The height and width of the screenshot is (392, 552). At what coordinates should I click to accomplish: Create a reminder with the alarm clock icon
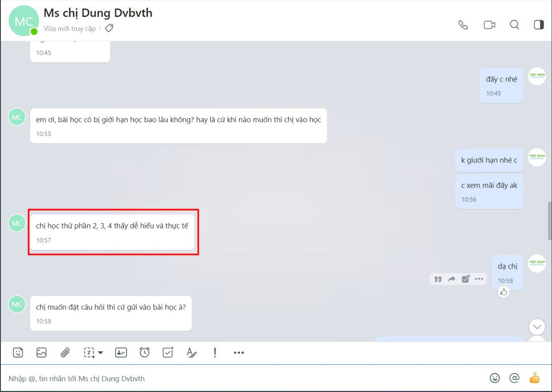click(x=144, y=352)
